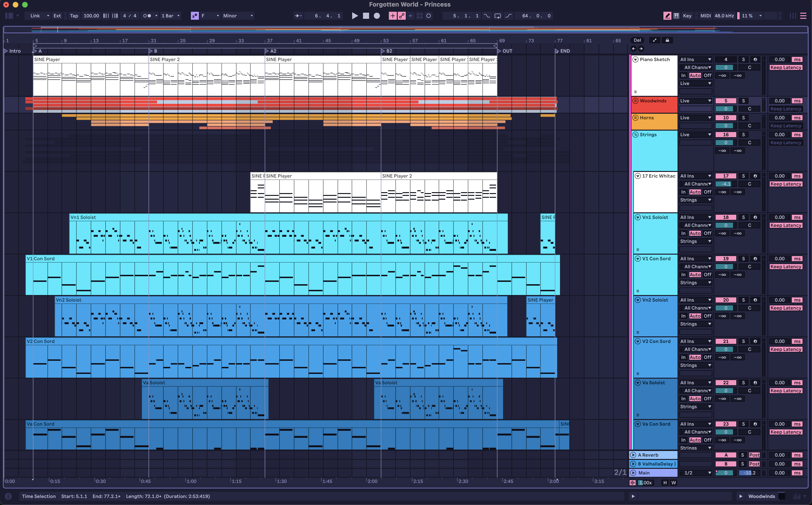Viewport: 812px width, 505px height.
Task: Toggle Vn1 Soloist track activator 18
Action: coord(726,218)
